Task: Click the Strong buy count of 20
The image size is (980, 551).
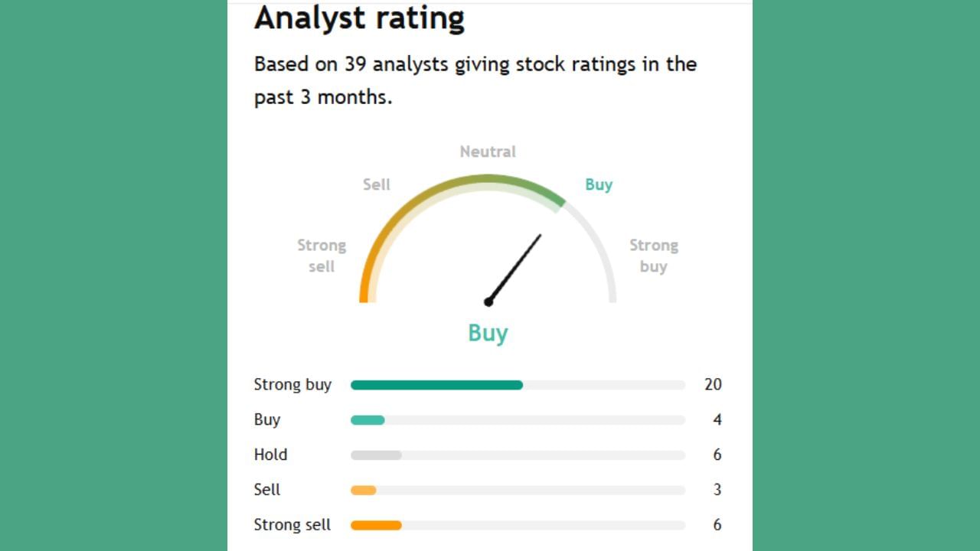Action: click(x=713, y=384)
